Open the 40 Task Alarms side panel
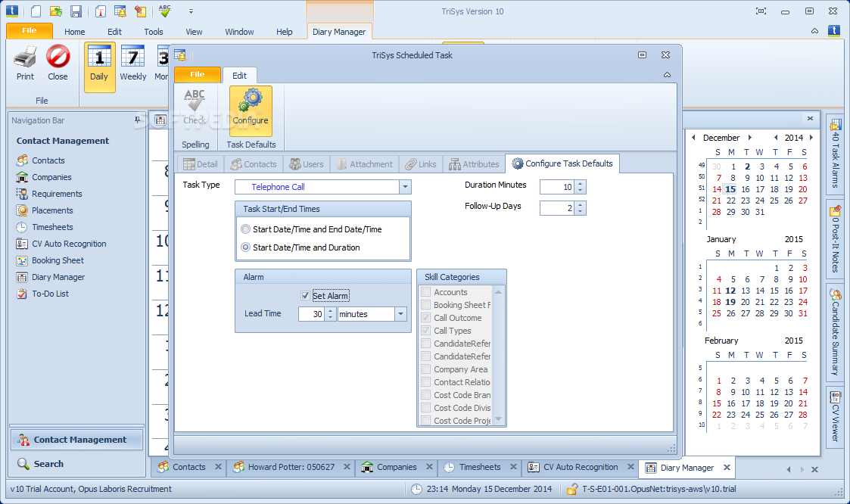 click(836, 154)
